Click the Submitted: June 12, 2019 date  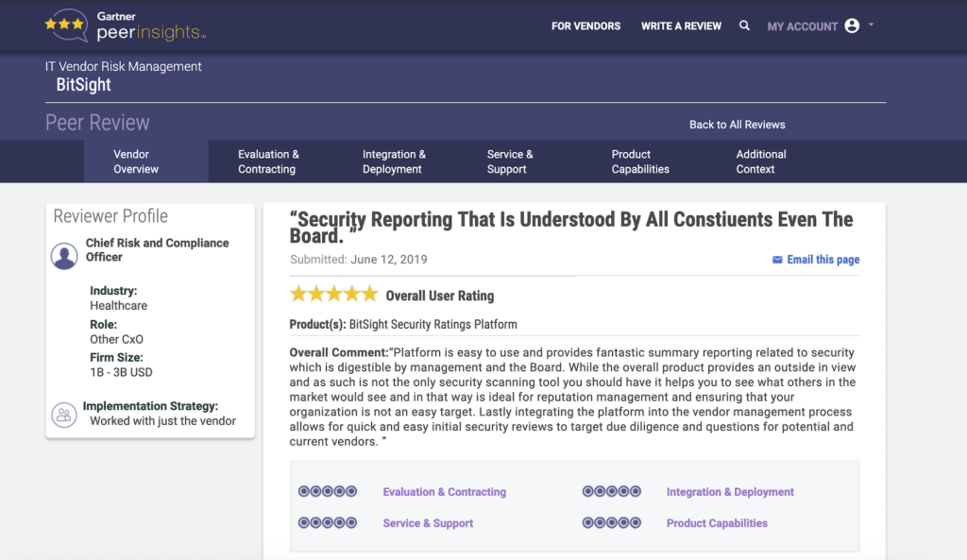pyautogui.click(x=358, y=260)
